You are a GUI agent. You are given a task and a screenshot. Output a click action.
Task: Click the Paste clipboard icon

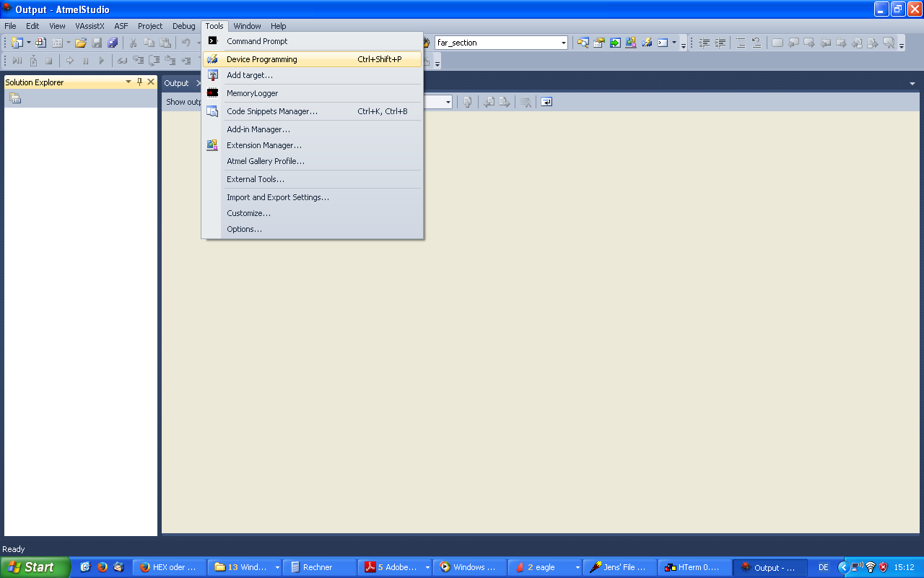(165, 43)
